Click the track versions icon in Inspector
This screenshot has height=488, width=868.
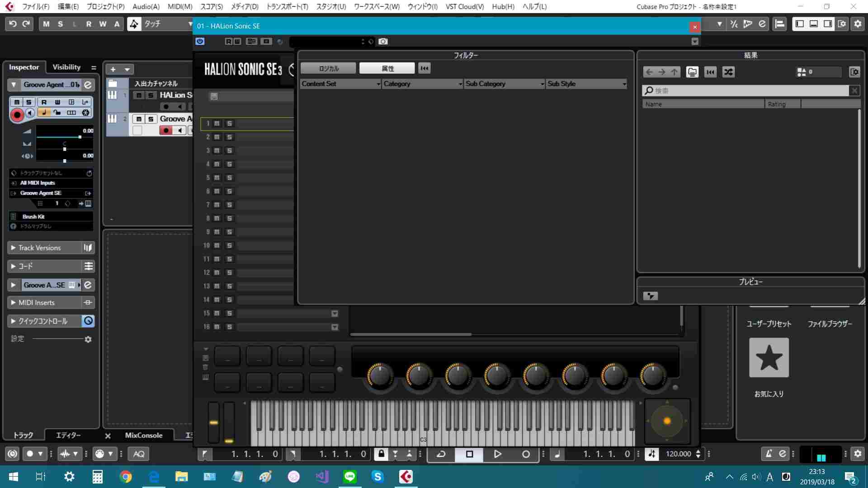[x=88, y=248]
